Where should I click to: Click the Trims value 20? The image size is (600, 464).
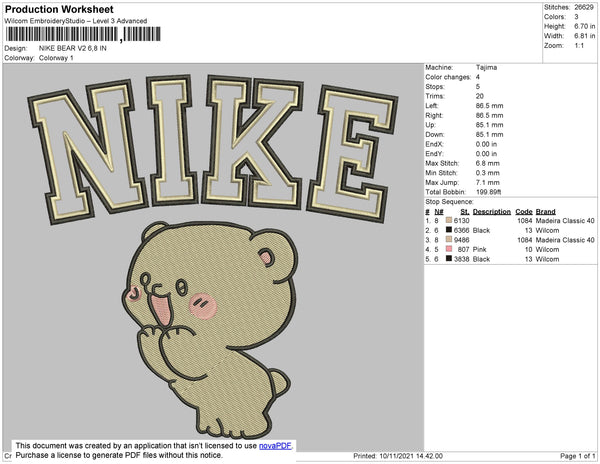pyautogui.click(x=479, y=96)
